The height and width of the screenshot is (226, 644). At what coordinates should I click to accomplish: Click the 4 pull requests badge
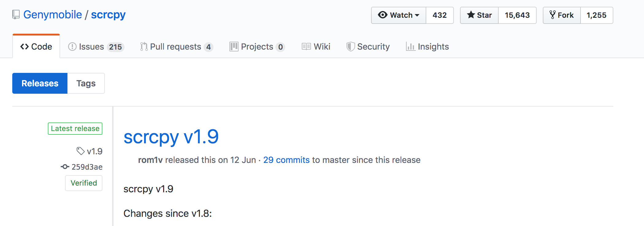click(x=209, y=47)
